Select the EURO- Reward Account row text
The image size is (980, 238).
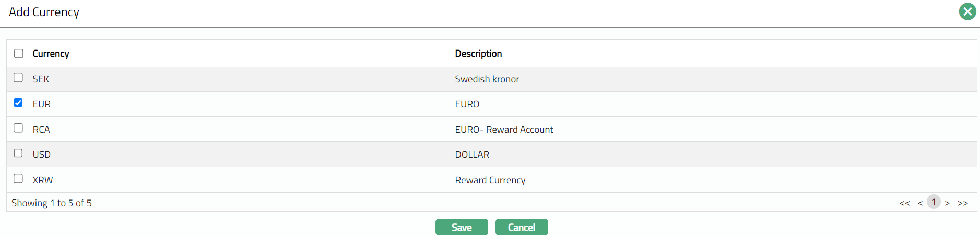504,130
